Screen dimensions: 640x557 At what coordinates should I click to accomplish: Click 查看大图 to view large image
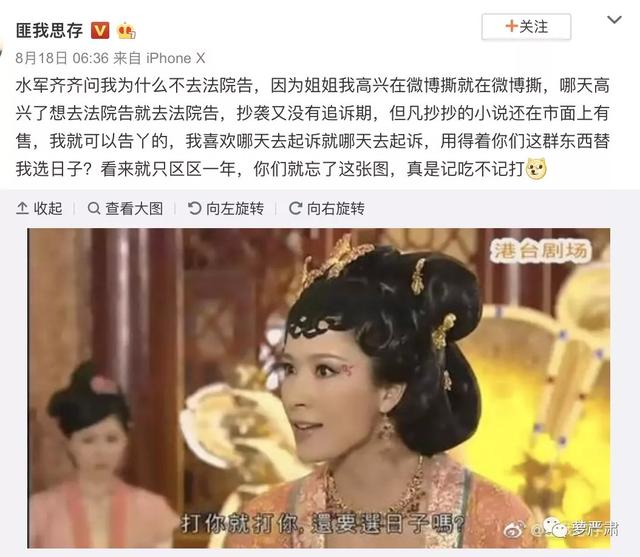pos(125,209)
